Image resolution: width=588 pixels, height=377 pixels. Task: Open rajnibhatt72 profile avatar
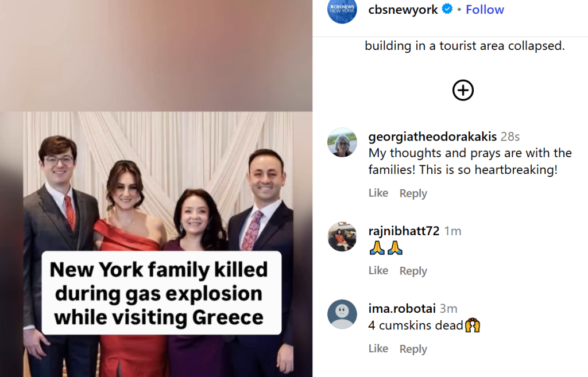pos(342,236)
